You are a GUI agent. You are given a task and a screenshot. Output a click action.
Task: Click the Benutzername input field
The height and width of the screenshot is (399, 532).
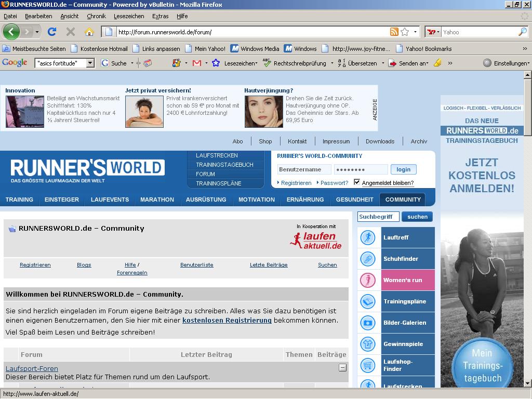click(x=304, y=169)
